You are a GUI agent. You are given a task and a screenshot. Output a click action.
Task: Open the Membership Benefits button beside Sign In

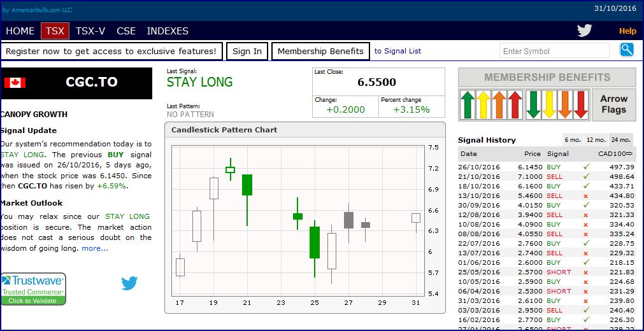pos(320,52)
